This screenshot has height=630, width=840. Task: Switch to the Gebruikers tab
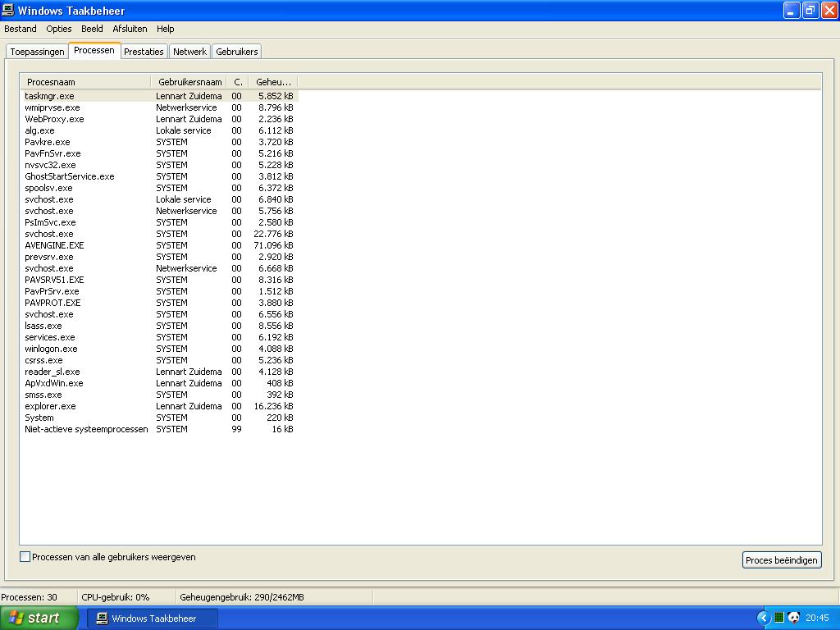(x=237, y=52)
